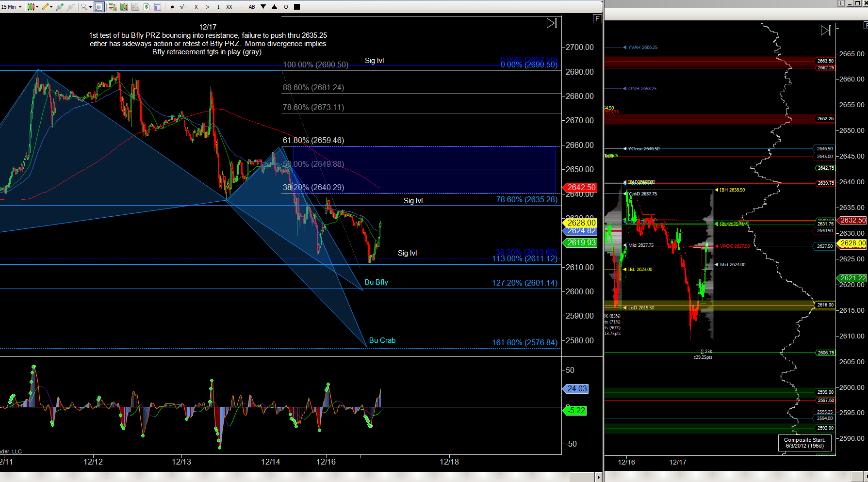The image size is (868, 482).
Task: Open the red-green bars indicator icon
Action: (x=113, y=7)
